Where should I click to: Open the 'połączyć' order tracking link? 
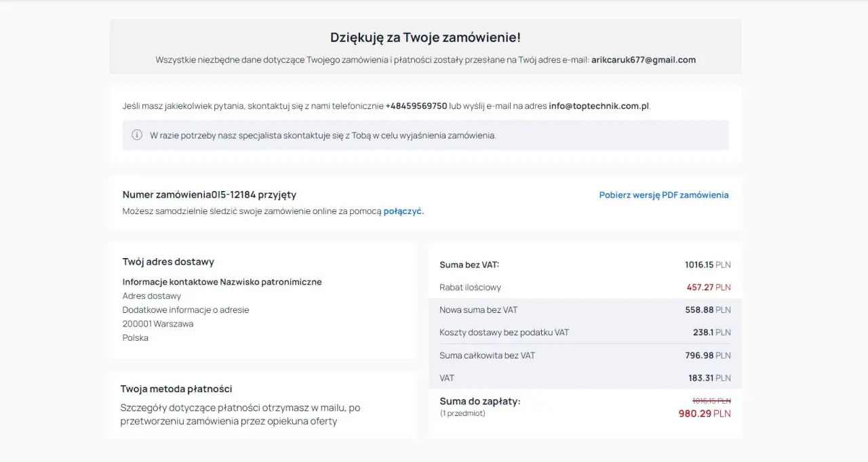click(x=403, y=211)
